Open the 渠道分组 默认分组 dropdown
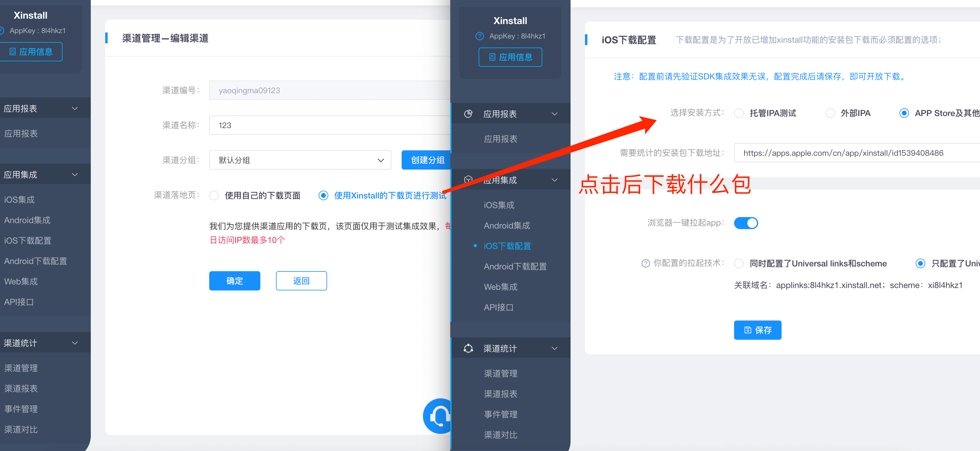This screenshot has height=451, width=980. pos(300,160)
